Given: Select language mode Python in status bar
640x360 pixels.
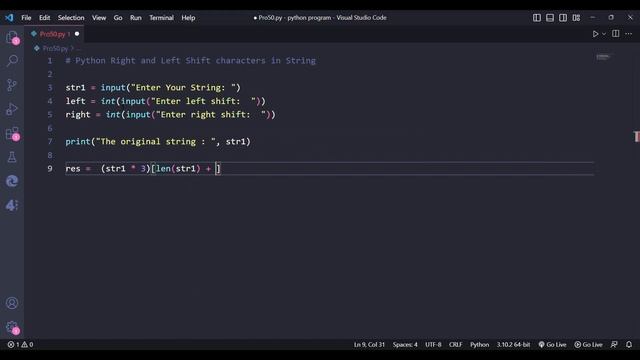Looking at the screenshot, I should tap(479, 344).
